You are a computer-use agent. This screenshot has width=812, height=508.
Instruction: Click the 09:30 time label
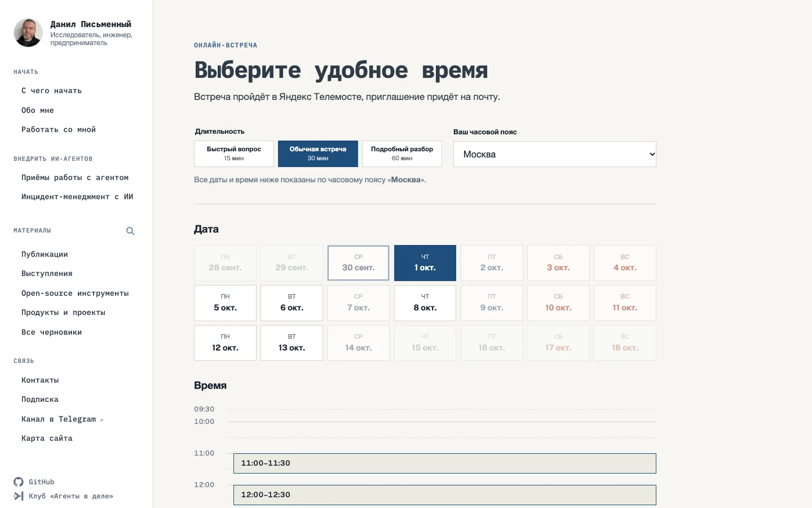[204, 409]
